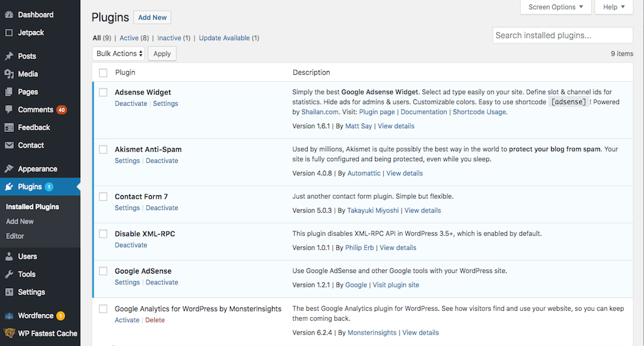Deactivate the Akismet Anti-Spam plugin

(162, 161)
